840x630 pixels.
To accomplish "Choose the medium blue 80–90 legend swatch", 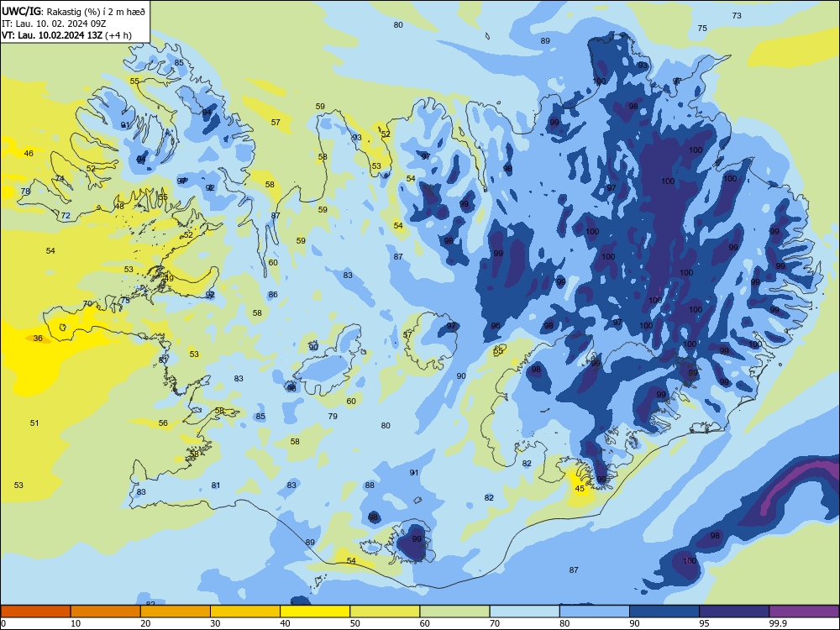I will pyautogui.click(x=595, y=612).
